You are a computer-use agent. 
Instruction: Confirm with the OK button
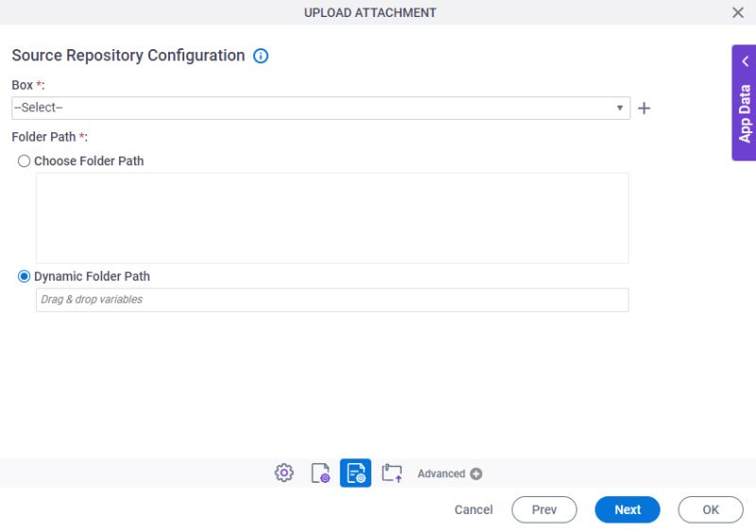[711, 509]
